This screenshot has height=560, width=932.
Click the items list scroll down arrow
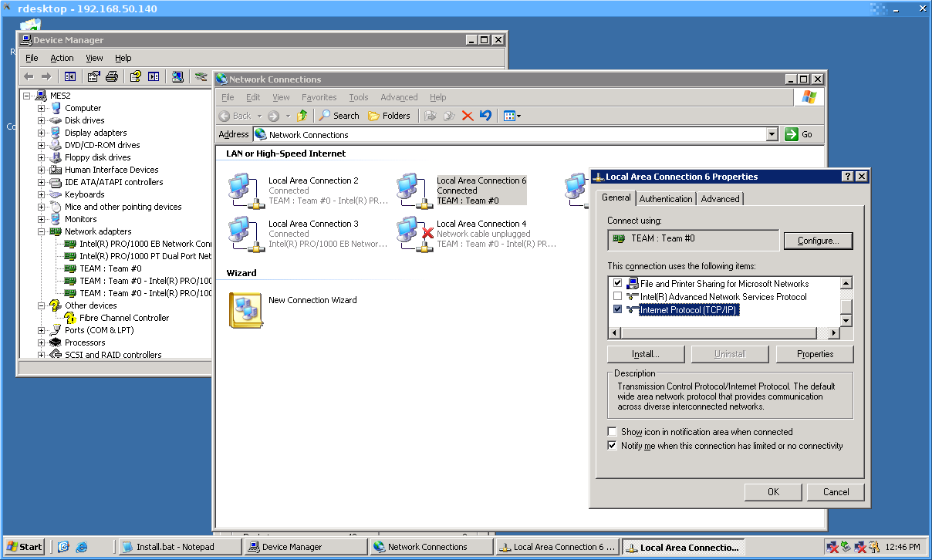point(846,320)
